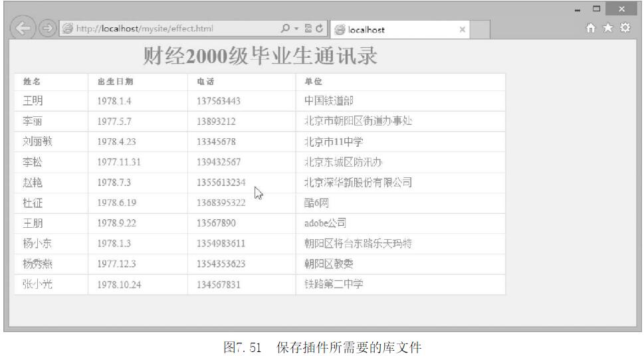The height and width of the screenshot is (356, 644).
Task: Click the 电话 column header
Action: (205, 82)
